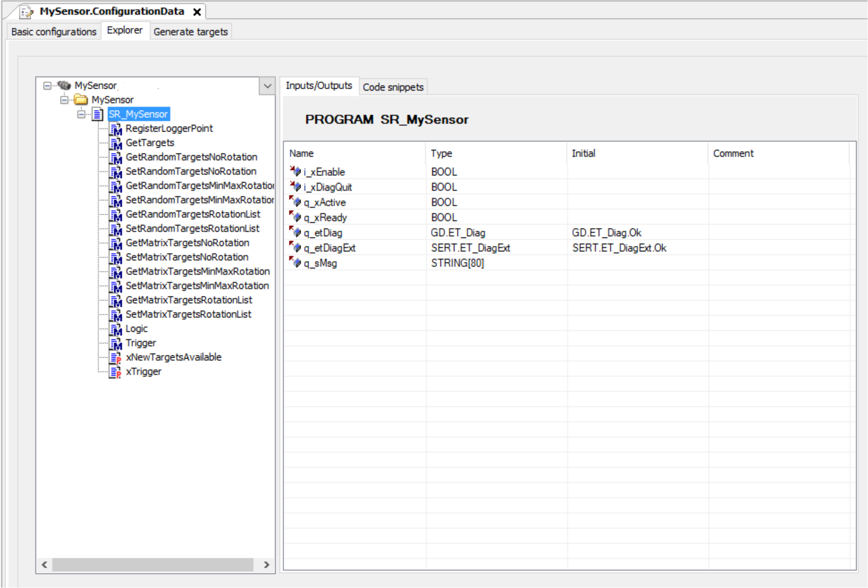Collapse the SR_MySensor program node
The height and width of the screenshot is (588, 868).
tap(81, 114)
